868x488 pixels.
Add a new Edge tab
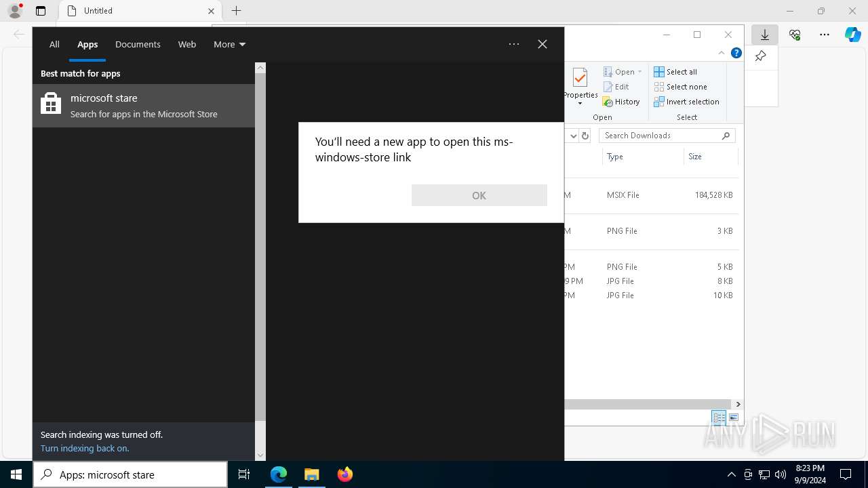(x=236, y=11)
